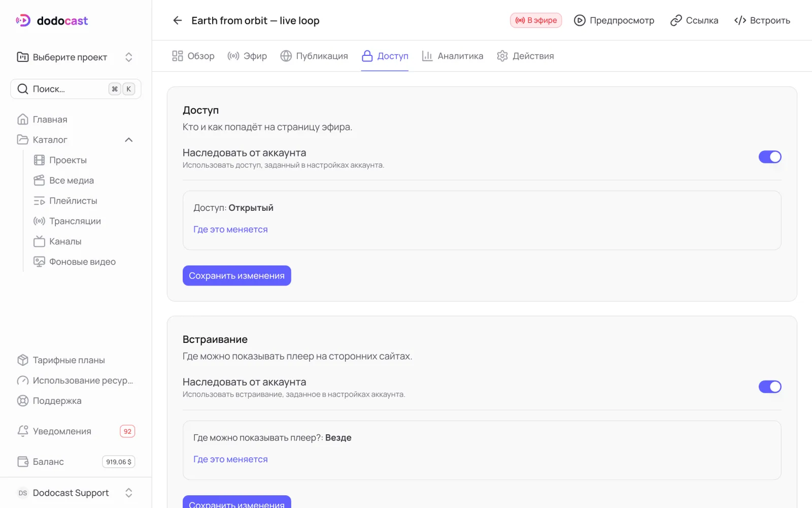Switch to the Публикация tab
Screen dimensions: 812x508
(314, 56)
